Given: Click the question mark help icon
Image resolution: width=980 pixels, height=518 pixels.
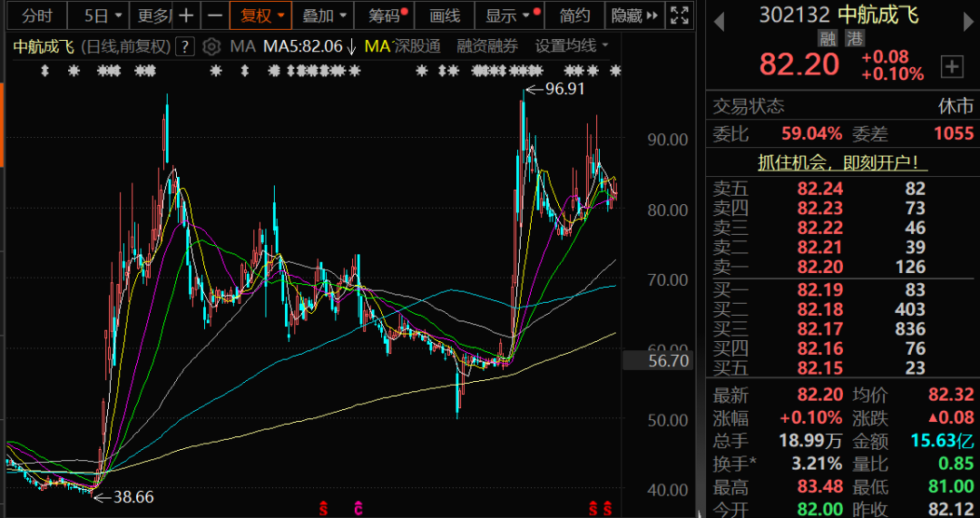Looking at the screenshot, I should [186, 46].
